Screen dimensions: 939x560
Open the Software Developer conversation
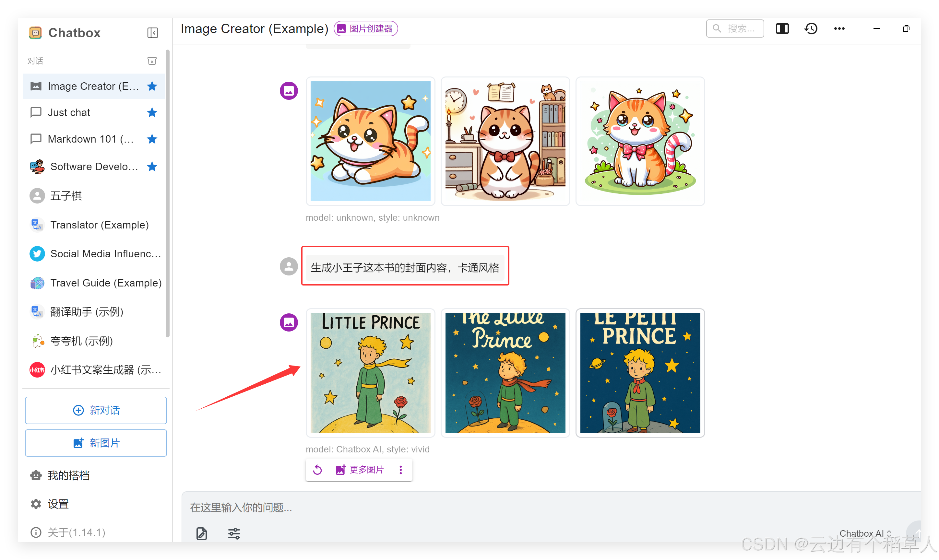(94, 167)
